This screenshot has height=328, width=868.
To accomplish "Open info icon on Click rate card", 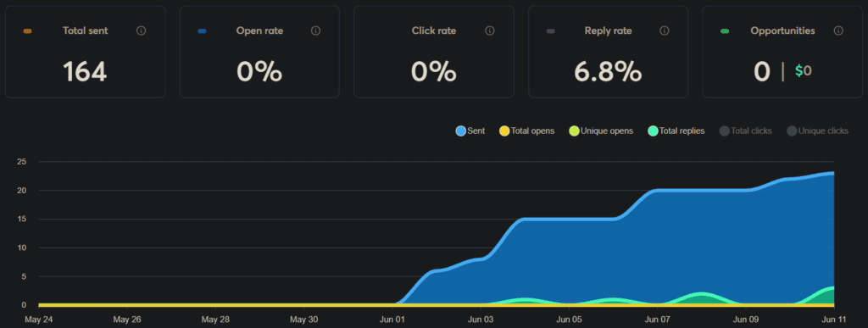I will tap(489, 31).
